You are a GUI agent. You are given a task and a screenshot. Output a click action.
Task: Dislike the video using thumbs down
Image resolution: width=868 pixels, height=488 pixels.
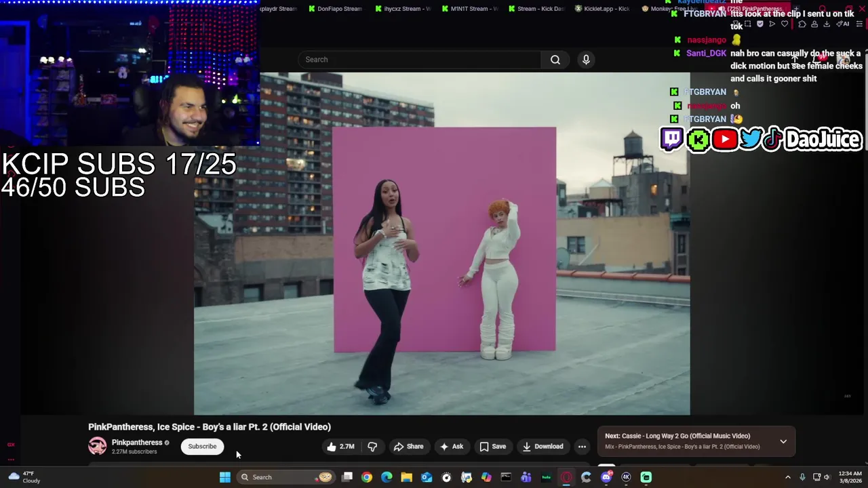click(372, 447)
